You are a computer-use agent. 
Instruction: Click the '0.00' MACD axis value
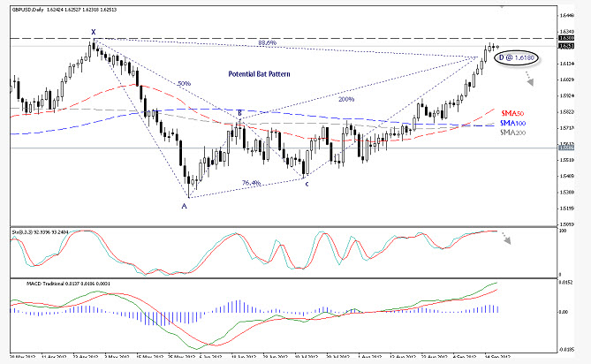click(564, 312)
